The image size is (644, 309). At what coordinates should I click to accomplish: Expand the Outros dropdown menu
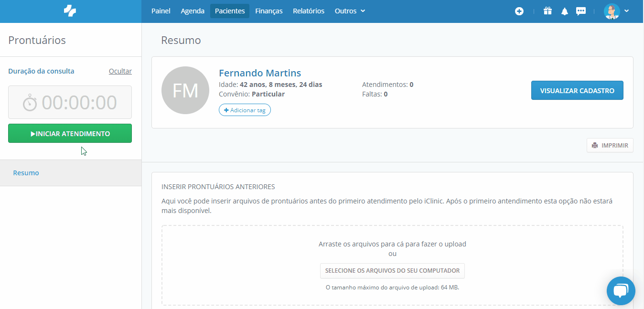pyautogui.click(x=350, y=11)
